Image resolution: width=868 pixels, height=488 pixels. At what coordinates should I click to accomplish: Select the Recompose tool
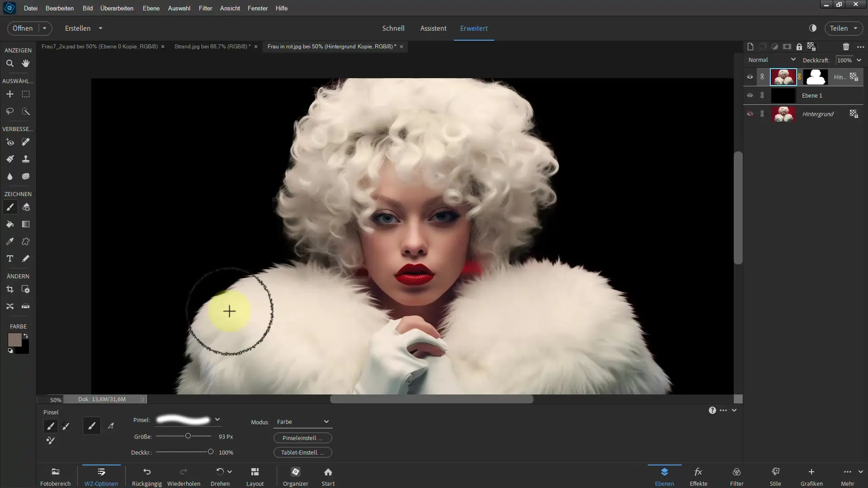[26, 290]
